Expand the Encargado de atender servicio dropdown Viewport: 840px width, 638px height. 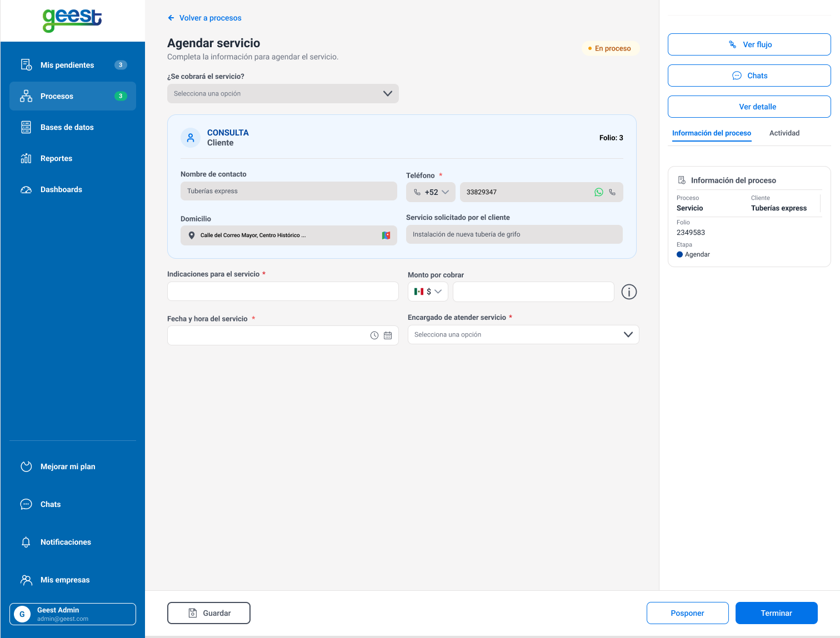pos(523,335)
